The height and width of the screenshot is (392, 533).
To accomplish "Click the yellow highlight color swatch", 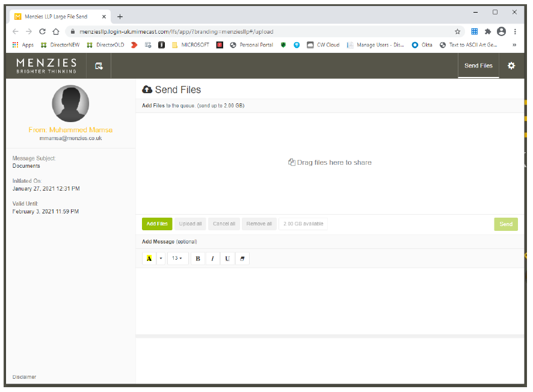I will click(x=149, y=259).
